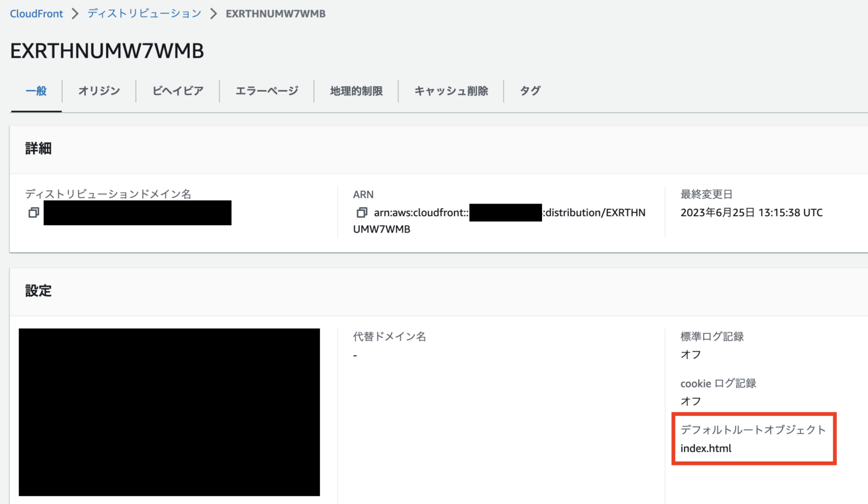Select the エラーページ tab
Image resolution: width=868 pixels, height=504 pixels.
point(266,91)
